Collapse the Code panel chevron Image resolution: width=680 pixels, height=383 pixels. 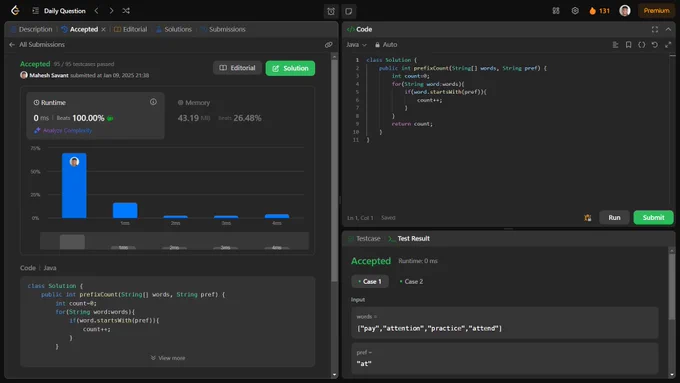pyautogui.click(x=668, y=29)
